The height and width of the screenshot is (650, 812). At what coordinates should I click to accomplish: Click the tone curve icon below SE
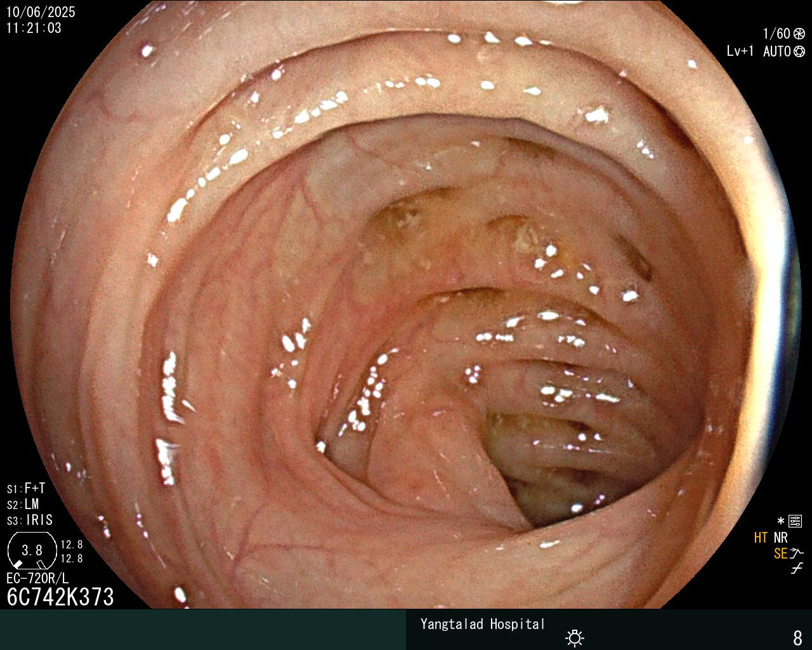[797, 569]
